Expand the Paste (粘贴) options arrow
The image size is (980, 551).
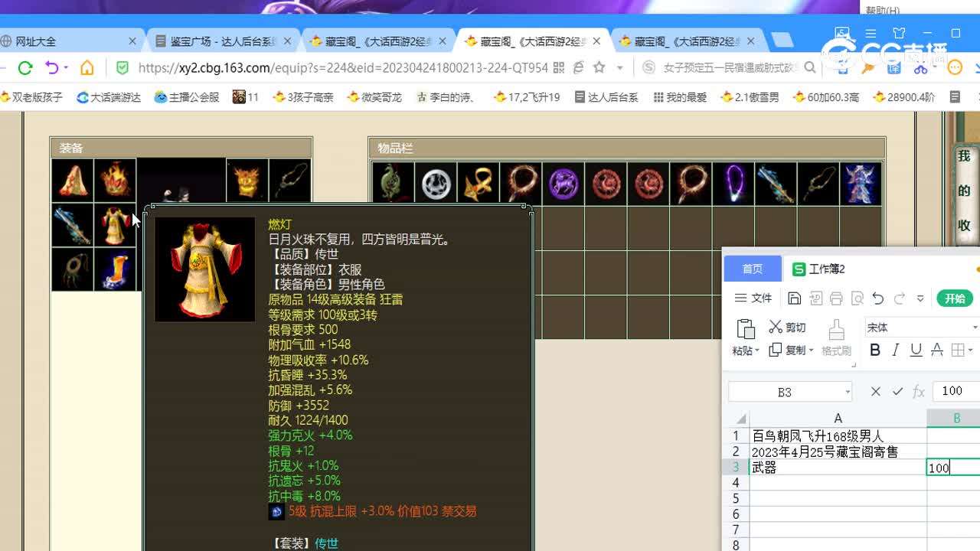tap(757, 351)
